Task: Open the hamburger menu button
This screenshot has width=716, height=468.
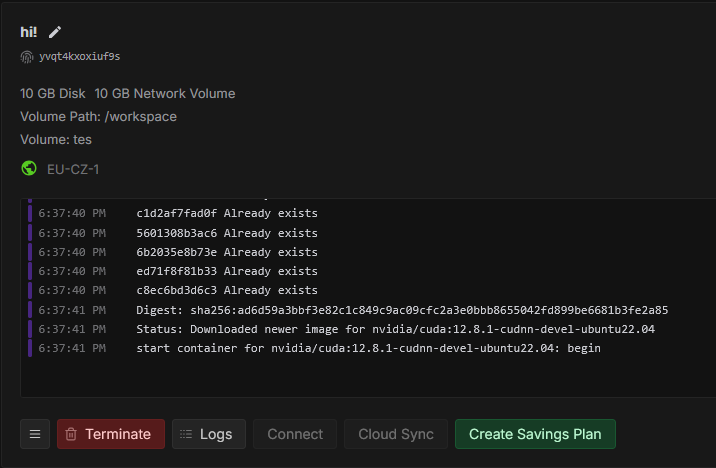Action: (x=35, y=434)
